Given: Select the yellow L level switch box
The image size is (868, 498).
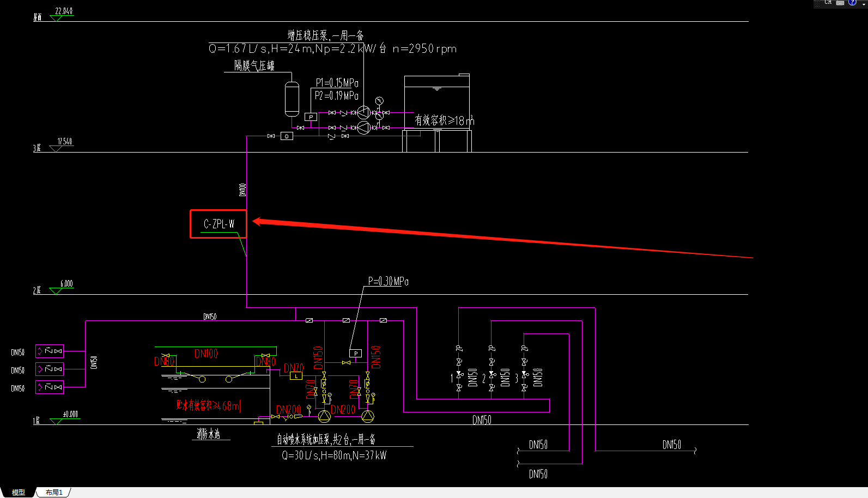Looking at the screenshot, I should [x=296, y=375].
